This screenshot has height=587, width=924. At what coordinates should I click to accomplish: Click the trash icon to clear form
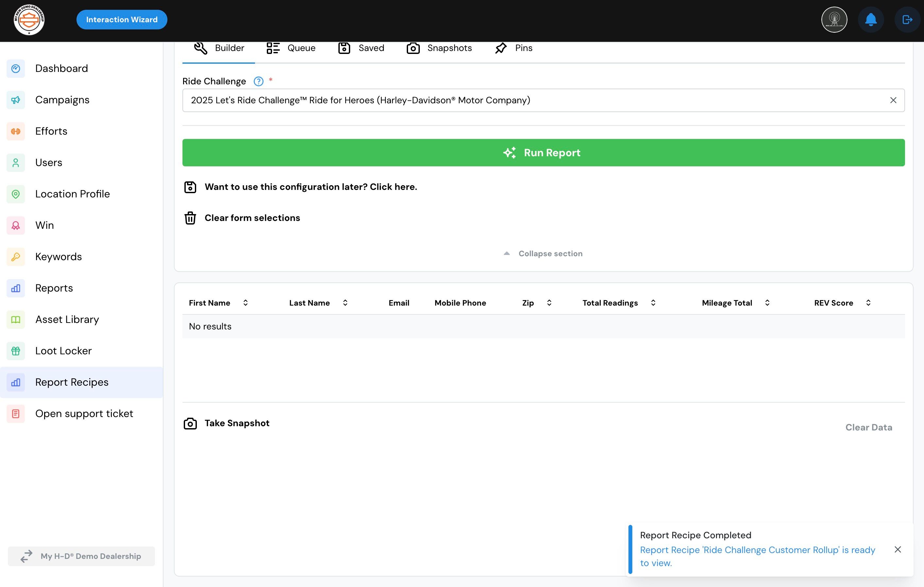click(x=190, y=218)
